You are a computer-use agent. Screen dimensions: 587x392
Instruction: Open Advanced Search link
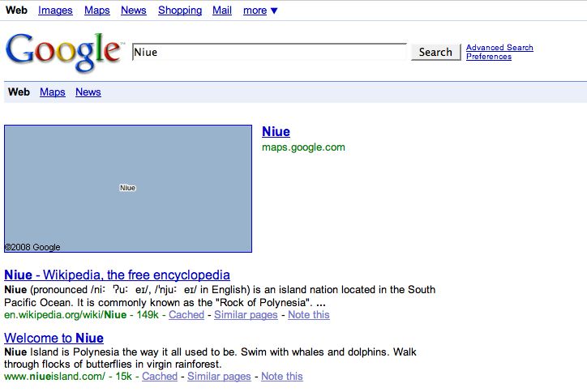tap(499, 48)
